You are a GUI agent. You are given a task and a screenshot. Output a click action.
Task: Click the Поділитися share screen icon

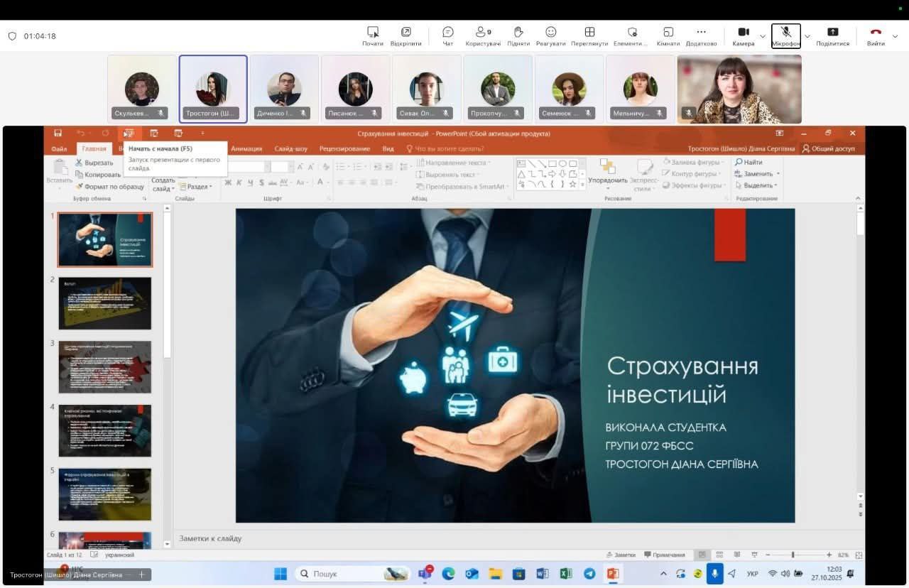(832, 36)
